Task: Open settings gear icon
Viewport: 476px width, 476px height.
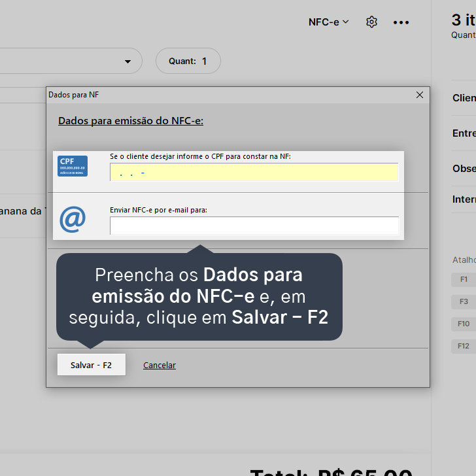Action: coord(371,22)
